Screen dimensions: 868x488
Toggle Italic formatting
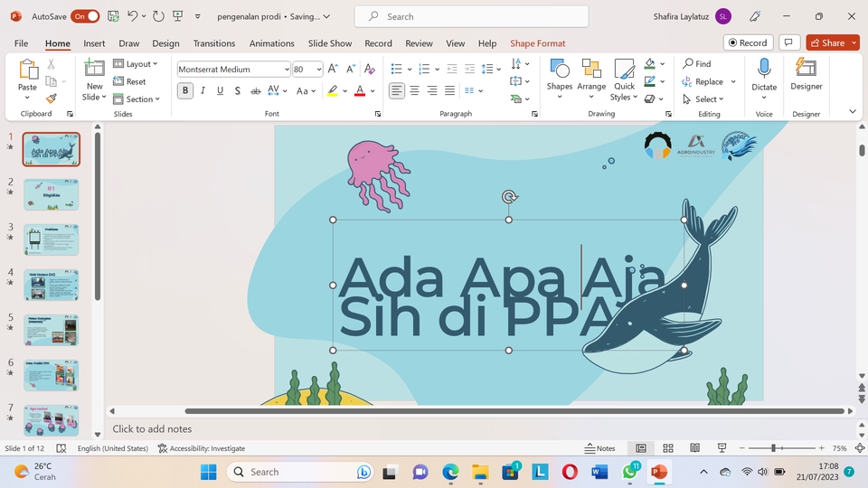click(x=203, y=90)
